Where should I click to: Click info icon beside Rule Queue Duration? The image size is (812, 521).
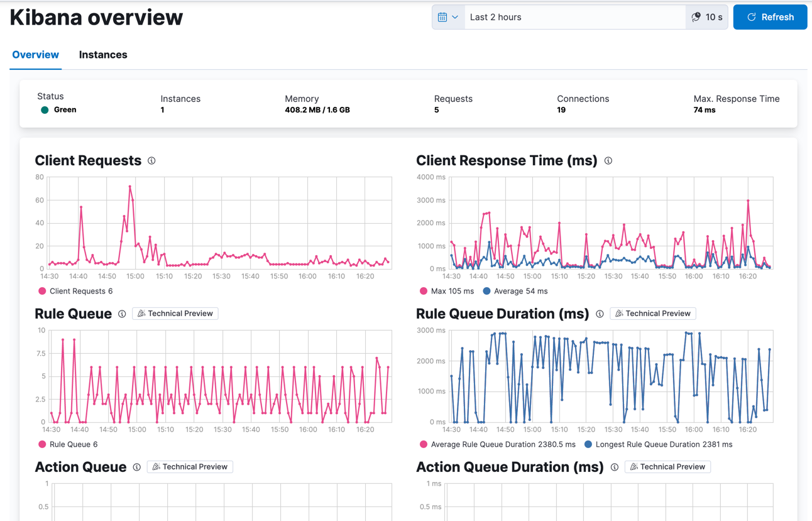[x=600, y=314]
